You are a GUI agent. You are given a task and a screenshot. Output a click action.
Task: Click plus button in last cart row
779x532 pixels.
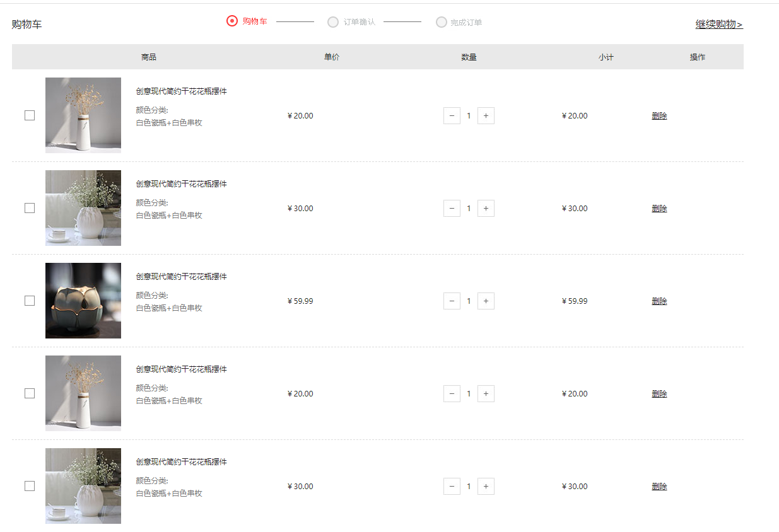[x=486, y=486]
